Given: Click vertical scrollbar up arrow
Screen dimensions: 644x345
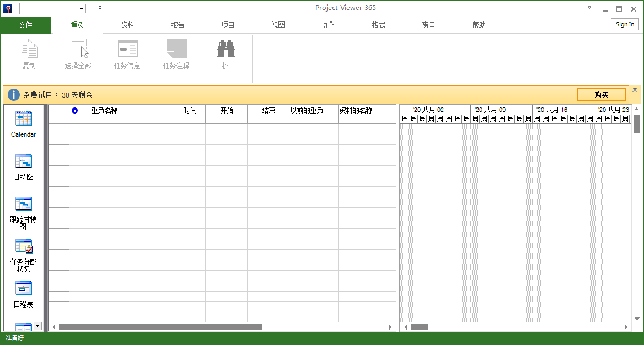Looking at the screenshot, I should [637, 109].
